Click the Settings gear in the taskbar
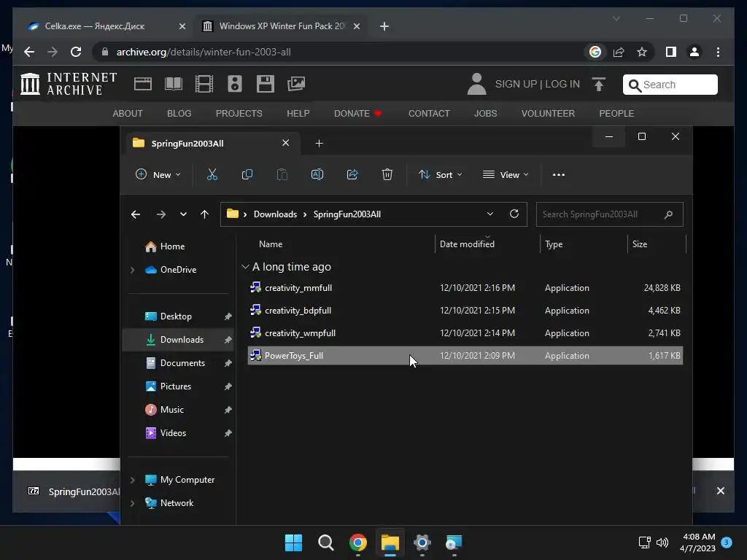Image resolution: width=747 pixels, height=560 pixels. [x=422, y=542]
